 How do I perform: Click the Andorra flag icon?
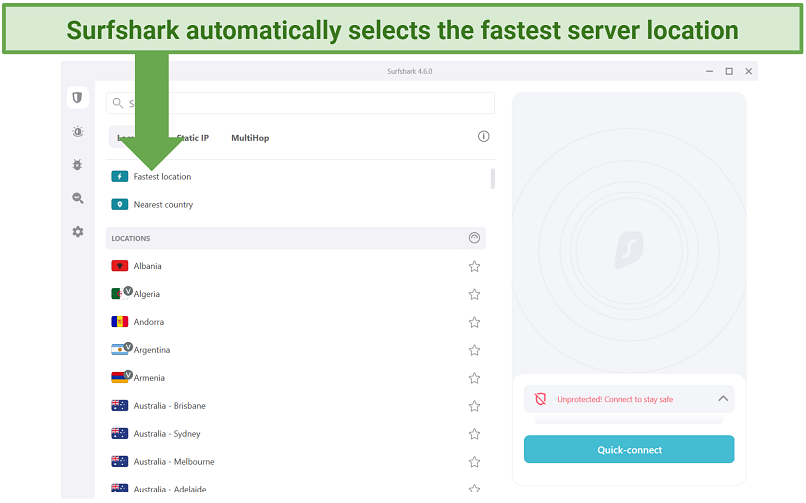(120, 322)
